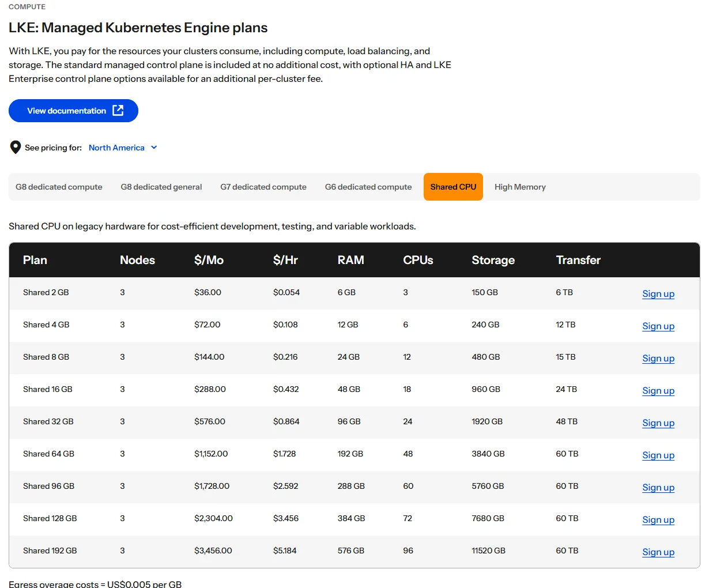Click the external link icon on View documentation
Viewport: 709px width, 588px height.
tap(118, 110)
